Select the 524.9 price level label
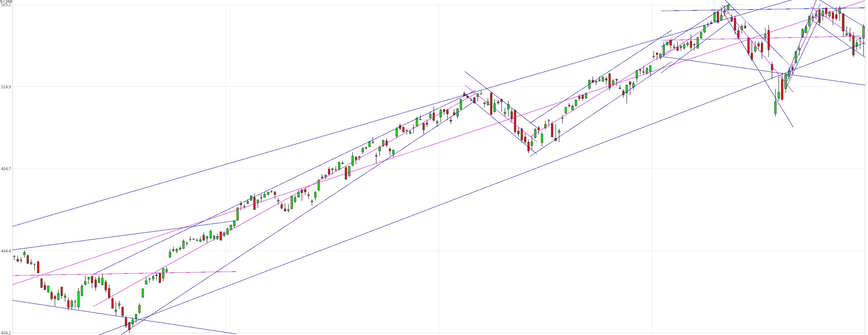 5,87
